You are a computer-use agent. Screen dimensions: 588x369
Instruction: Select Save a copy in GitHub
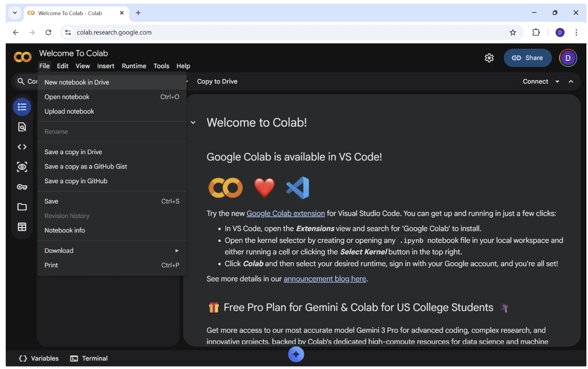112,181
